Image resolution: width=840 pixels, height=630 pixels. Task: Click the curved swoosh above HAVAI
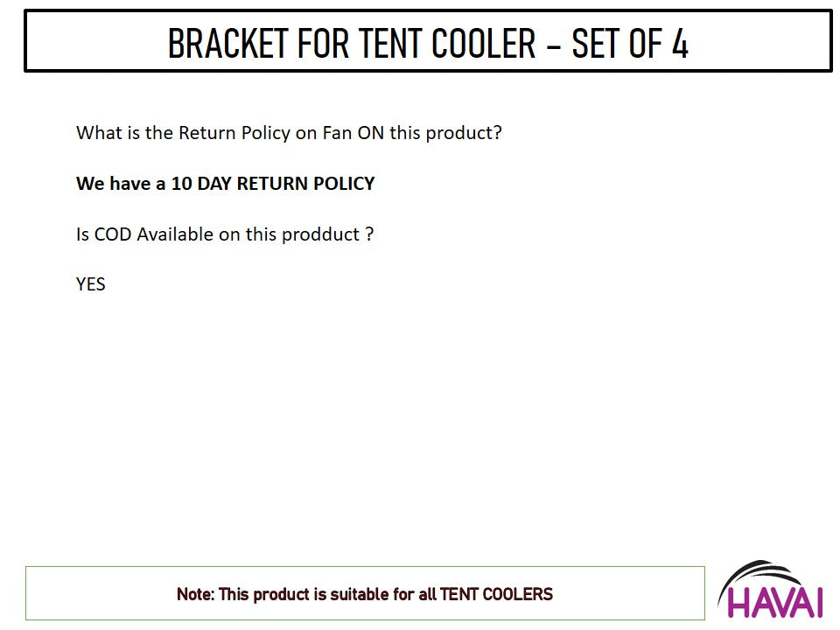[759, 576]
